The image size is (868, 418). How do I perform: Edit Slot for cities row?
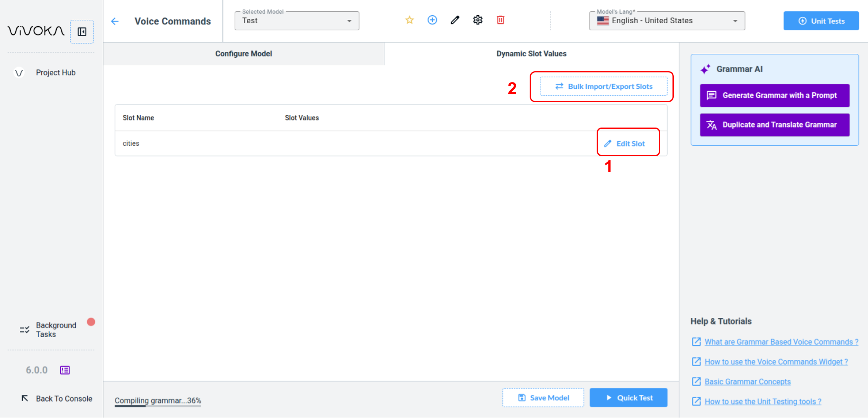click(625, 144)
